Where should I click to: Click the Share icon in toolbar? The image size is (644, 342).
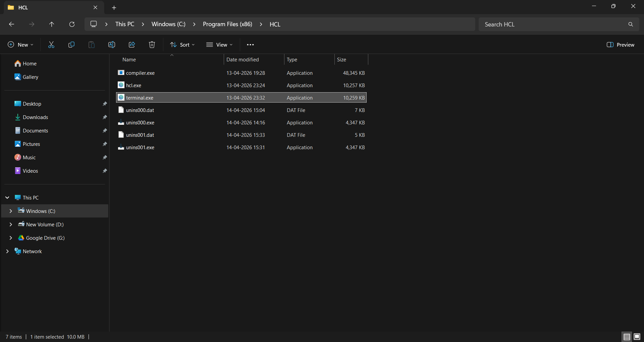tap(132, 45)
